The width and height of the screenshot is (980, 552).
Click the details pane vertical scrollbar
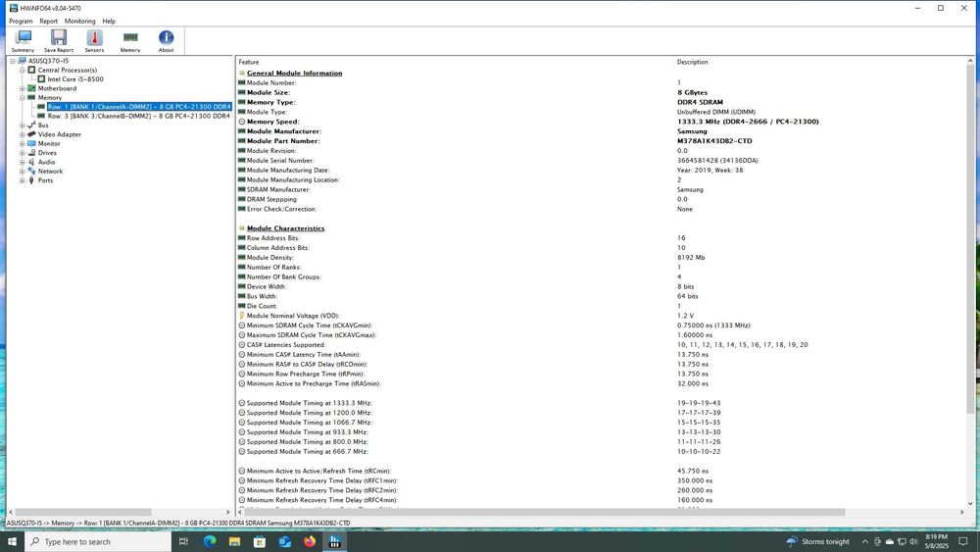tap(970, 237)
